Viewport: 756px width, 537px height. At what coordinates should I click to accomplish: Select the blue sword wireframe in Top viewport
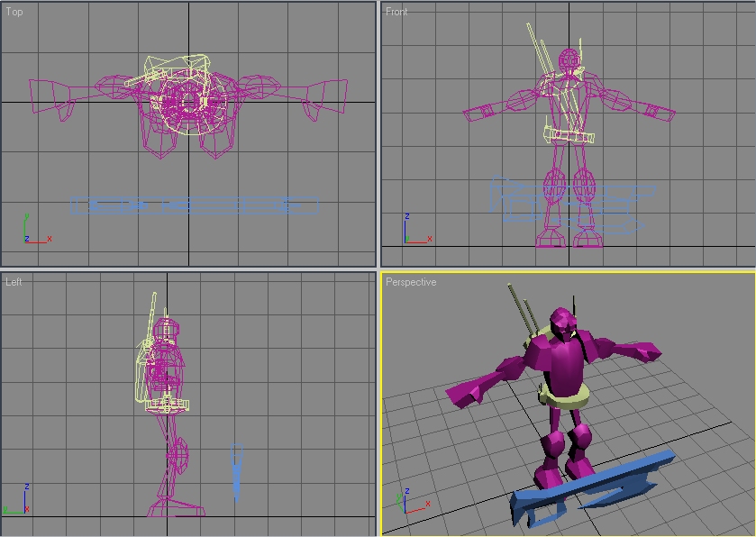pyautogui.click(x=195, y=205)
